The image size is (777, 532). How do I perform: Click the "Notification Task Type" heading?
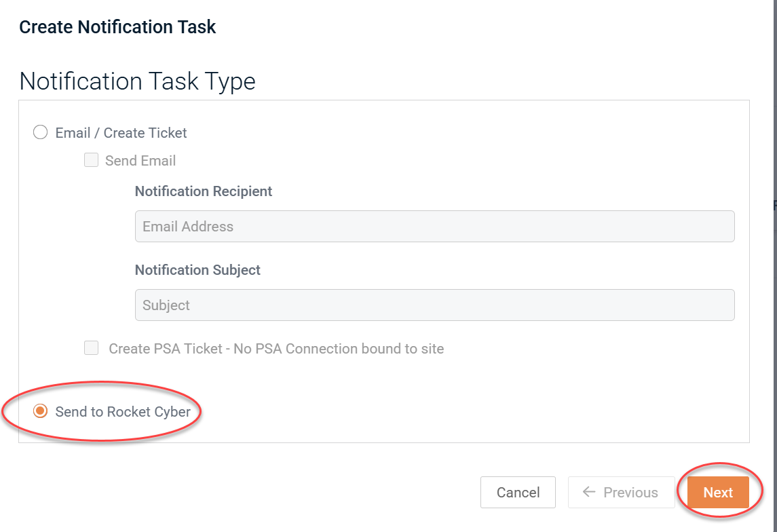[x=138, y=81]
